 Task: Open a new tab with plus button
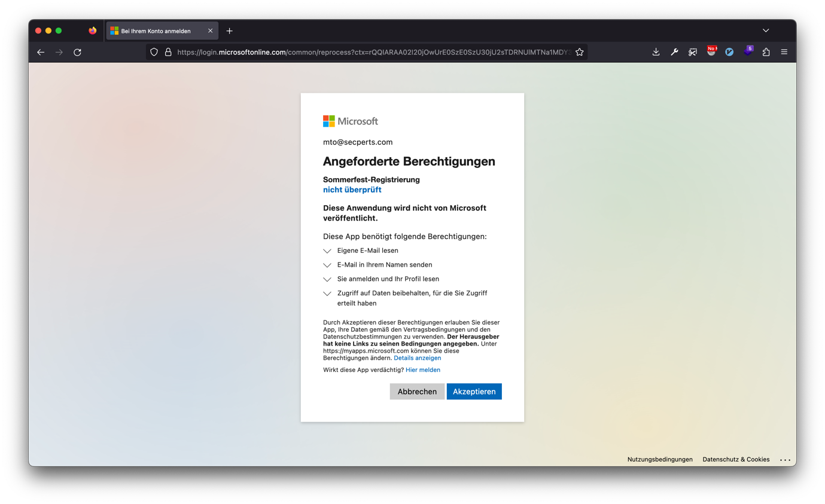(x=229, y=31)
